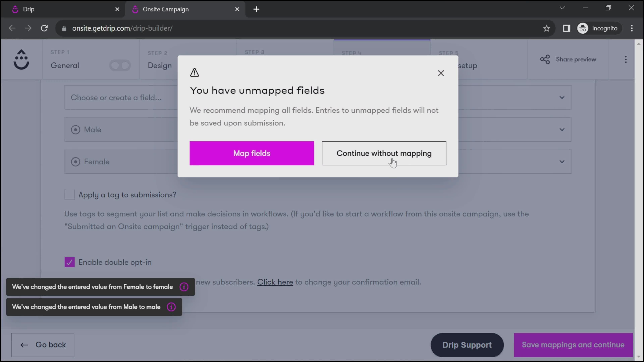644x362 pixels.
Task: Expand the Male row dropdown chevron
Action: click(x=562, y=129)
